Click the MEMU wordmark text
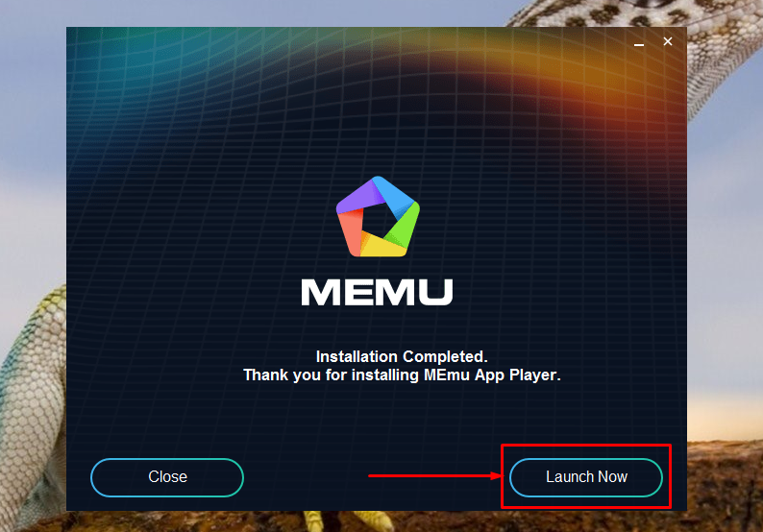 377,292
